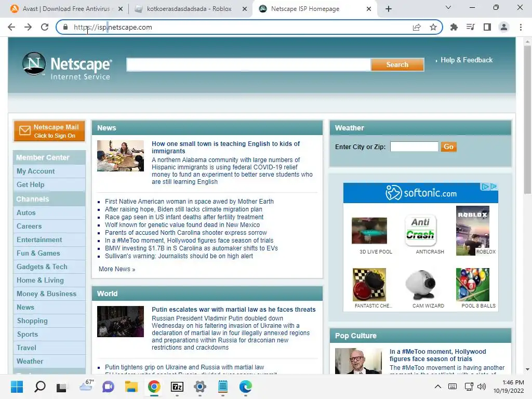Share this page icon in address bar
The width and height of the screenshot is (532, 399).
[417, 27]
